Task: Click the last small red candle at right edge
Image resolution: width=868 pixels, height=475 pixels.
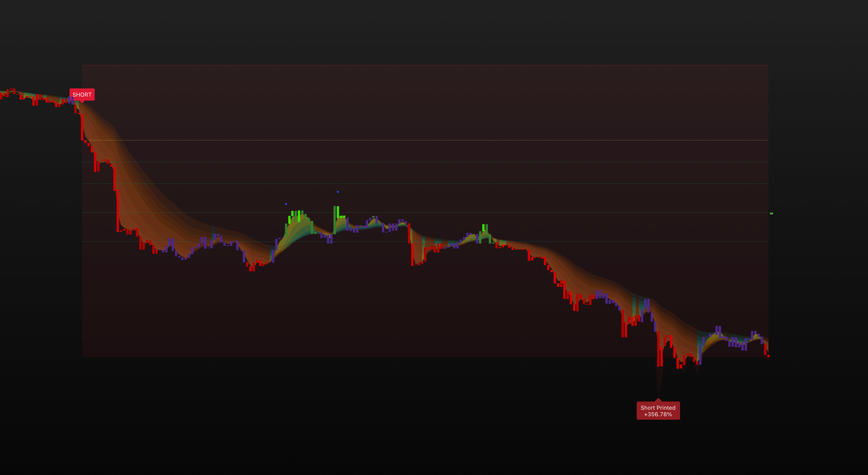Action: (768, 356)
